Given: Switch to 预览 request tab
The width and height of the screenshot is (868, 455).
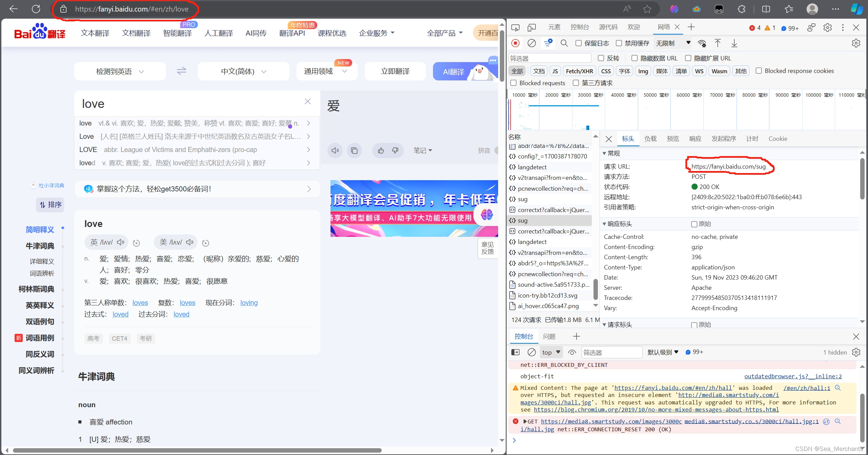Looking at the screenshot, I should pyautogui.click(x=673, y=138).
